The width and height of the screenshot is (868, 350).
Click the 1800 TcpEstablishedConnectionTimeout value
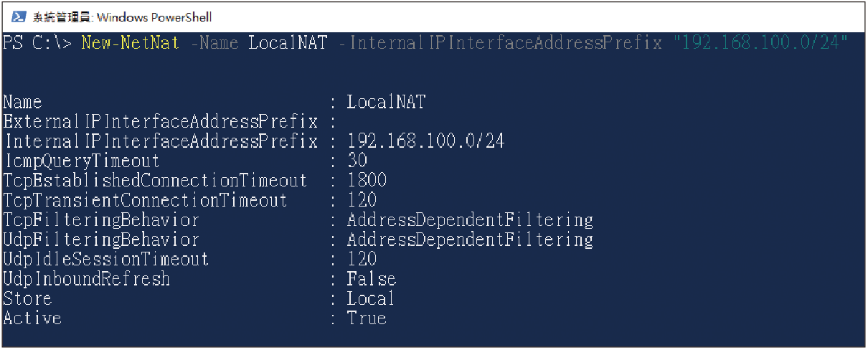coord(367,180)
